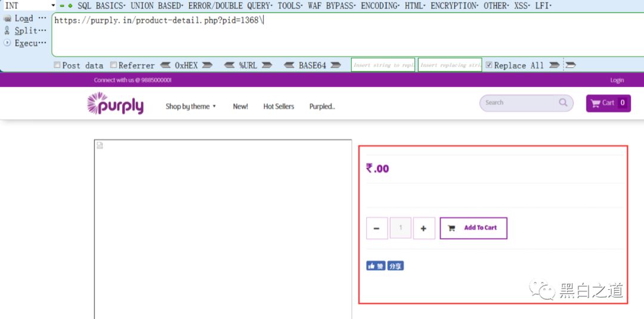Image resolution: width=644 pixels, height=319 pixels.
Task: Click the Facebook share button
Action: click(395, 266)
